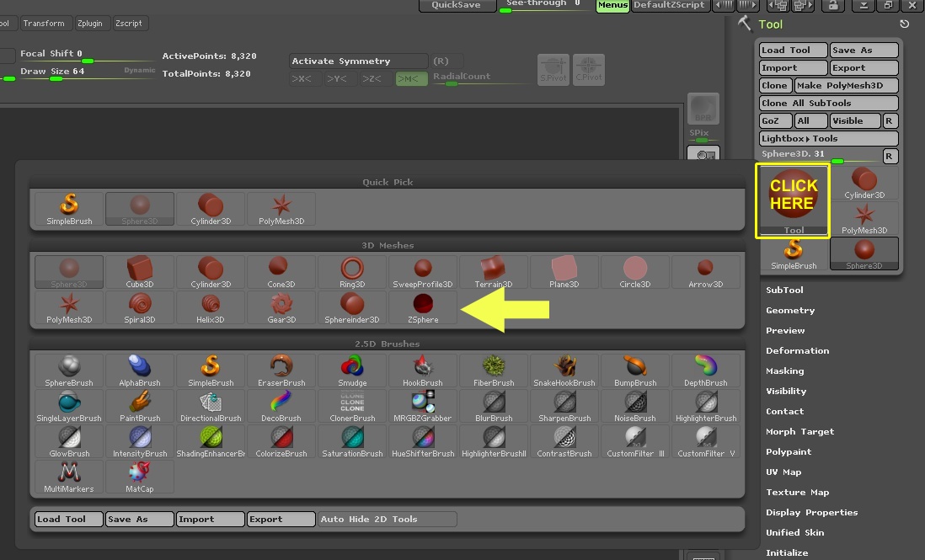
Task: Toggle Activate Symmetry
Action: (359, 61)
